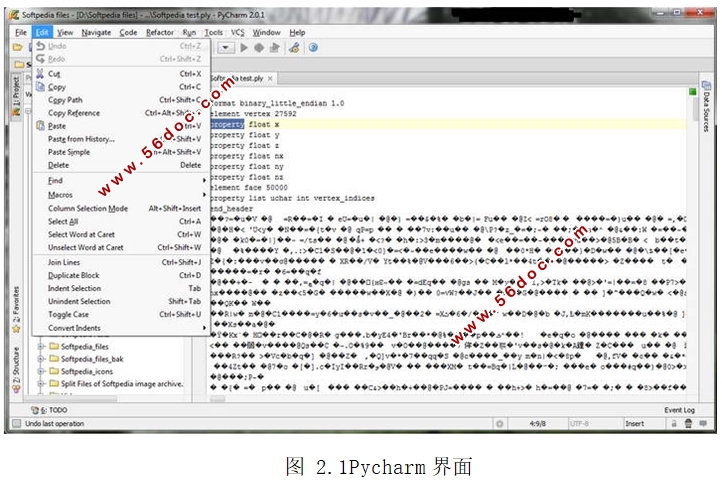
Task: Click the Undo icon in Edit menu
Action: tap(41, 46)
